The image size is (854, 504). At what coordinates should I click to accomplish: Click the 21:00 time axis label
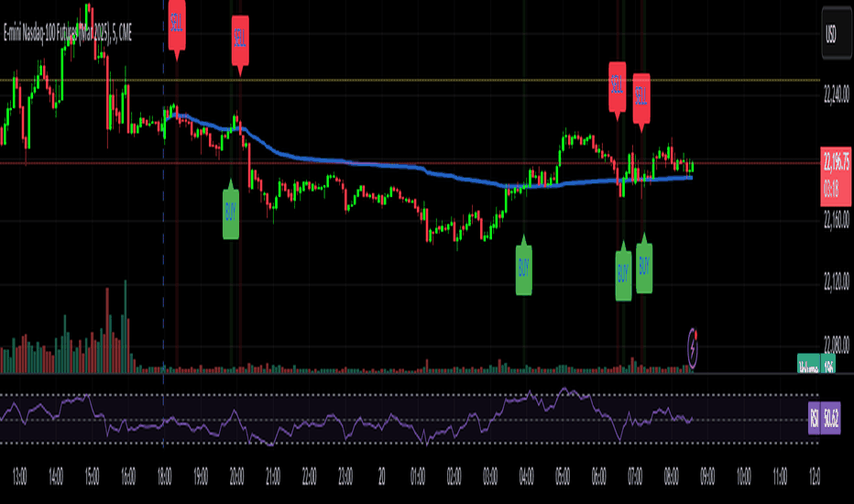273,477
